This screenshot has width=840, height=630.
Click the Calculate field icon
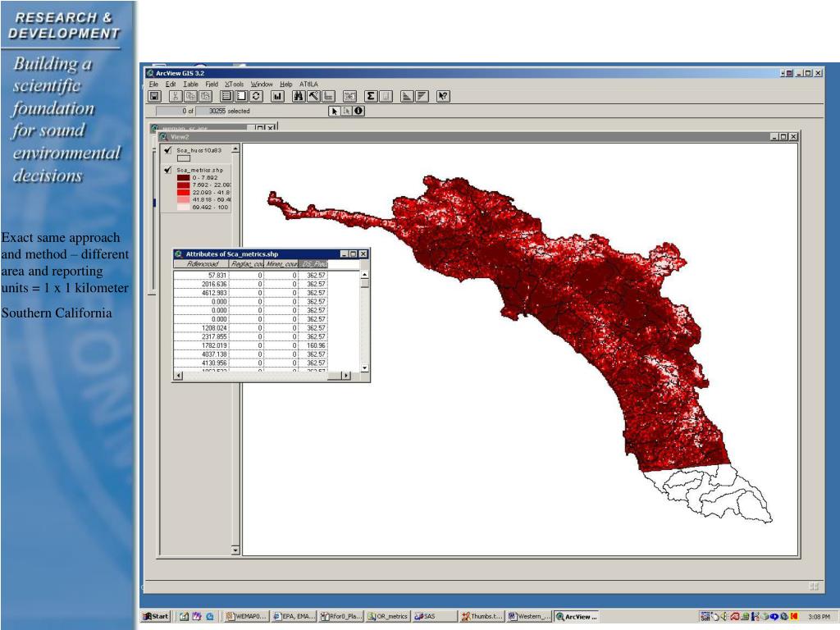(x=386, y=97)
